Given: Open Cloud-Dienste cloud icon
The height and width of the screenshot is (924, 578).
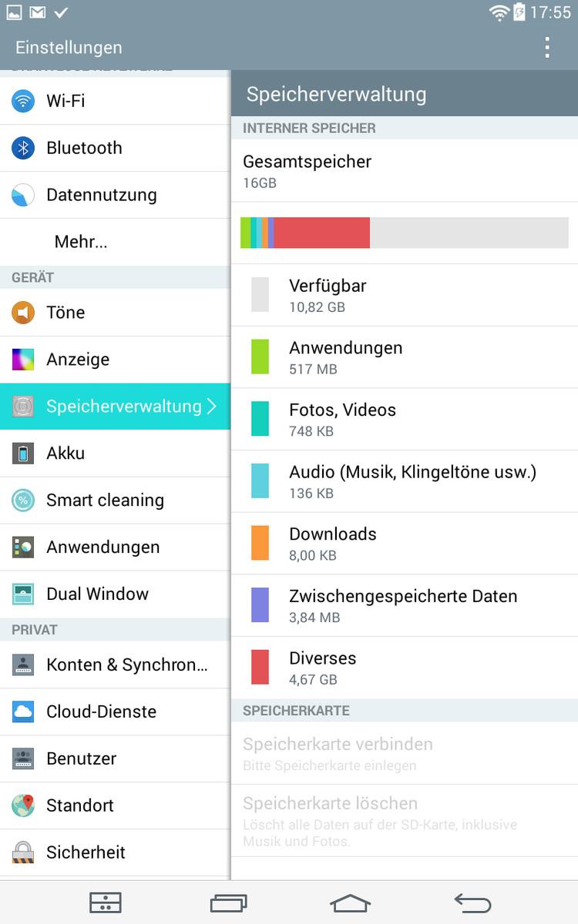Looking at the screenshot, I should 23,711.
